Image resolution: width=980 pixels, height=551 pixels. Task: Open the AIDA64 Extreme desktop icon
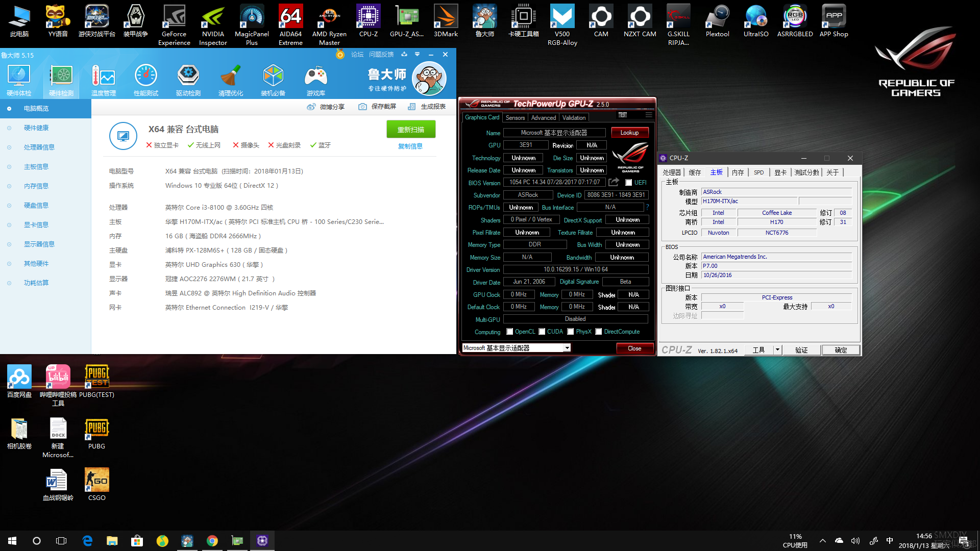tap(291, 24)
